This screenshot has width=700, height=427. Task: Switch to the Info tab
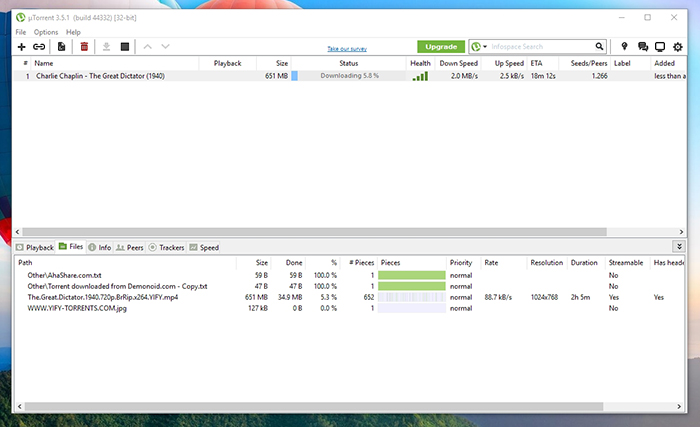point(100,247)
